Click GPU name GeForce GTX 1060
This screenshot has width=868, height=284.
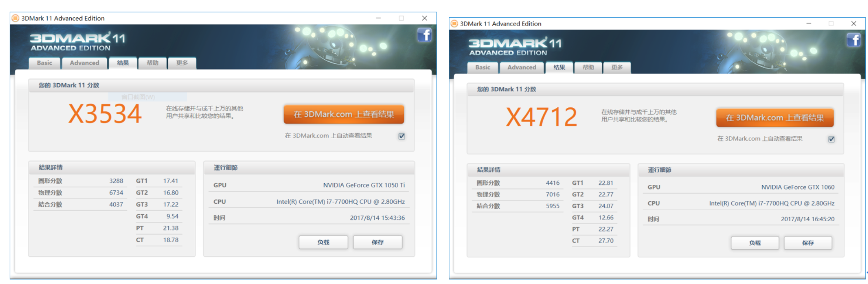coord(798,187)
